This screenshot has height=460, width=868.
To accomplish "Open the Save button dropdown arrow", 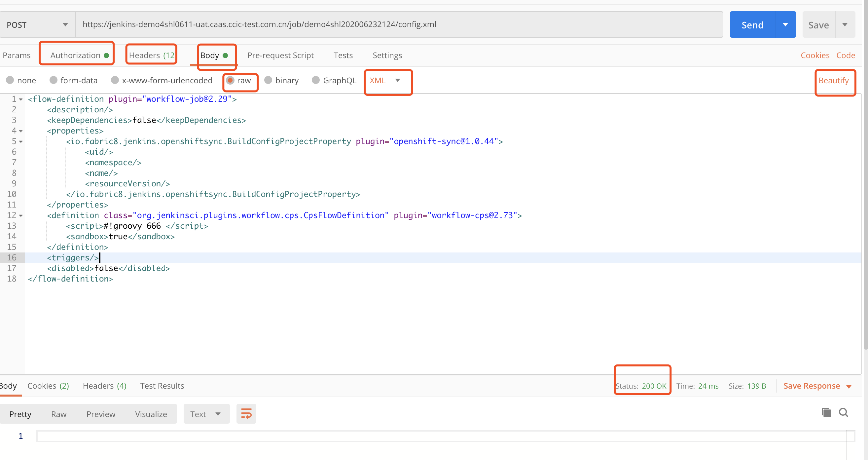I will click(845, 24).
